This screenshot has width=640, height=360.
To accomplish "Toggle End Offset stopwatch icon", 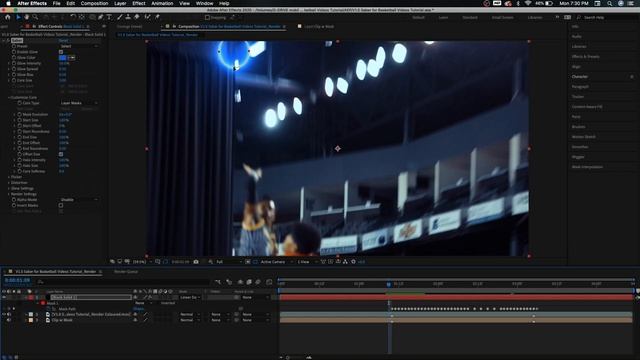I will (x=19, y=143).
